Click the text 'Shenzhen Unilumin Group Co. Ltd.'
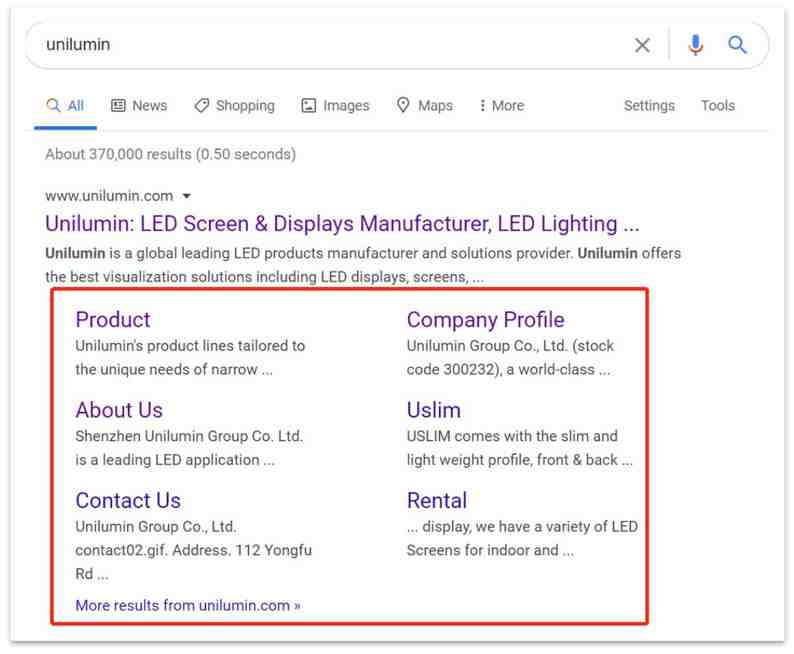This screenshot has height=654, width=794. [189, 436]
